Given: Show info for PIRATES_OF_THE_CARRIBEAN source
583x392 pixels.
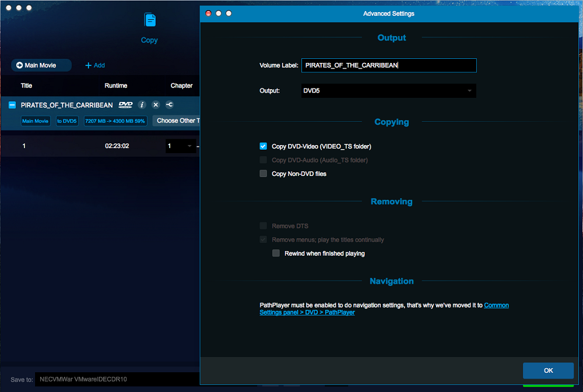Looking at the screenshot, I should [x=142, y=105].
